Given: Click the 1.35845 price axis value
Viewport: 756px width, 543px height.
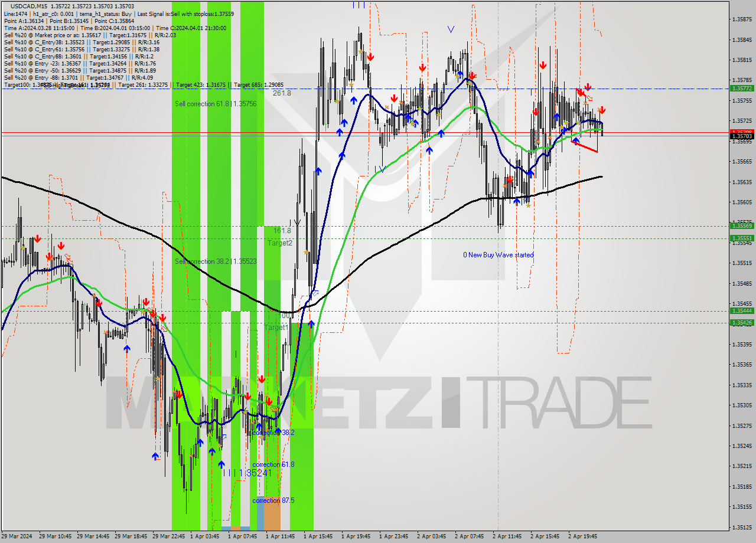Looking at the screenshot, I should coord(742,40).
